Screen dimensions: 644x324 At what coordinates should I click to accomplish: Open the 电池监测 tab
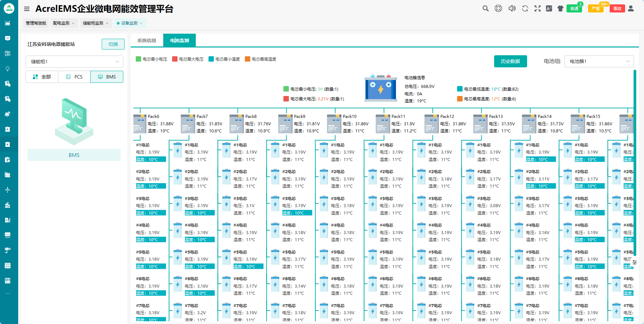[x=180, y=40]
